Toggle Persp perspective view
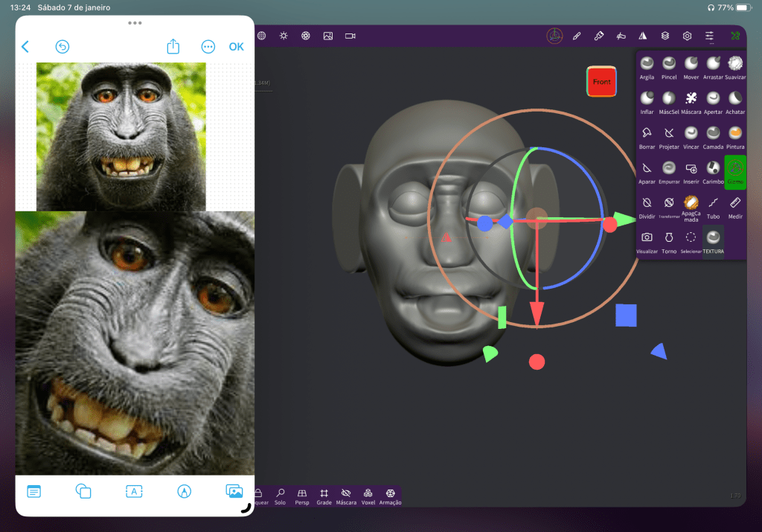The image size is (762, 532). point(302,496)
